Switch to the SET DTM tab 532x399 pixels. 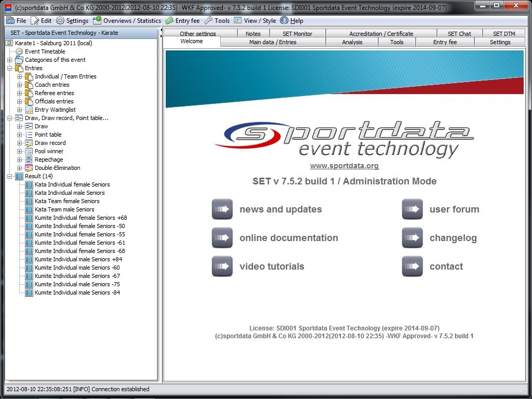tap(504, 33)
